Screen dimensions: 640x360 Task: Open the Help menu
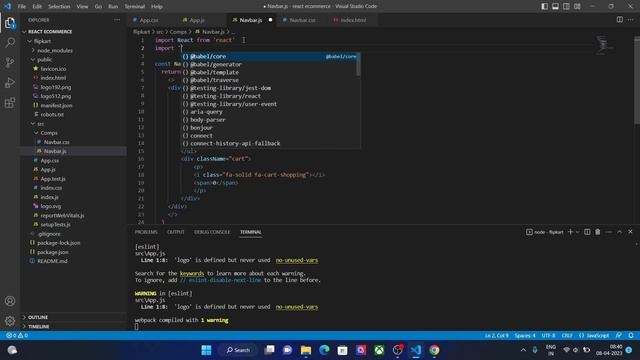point(157,6)
